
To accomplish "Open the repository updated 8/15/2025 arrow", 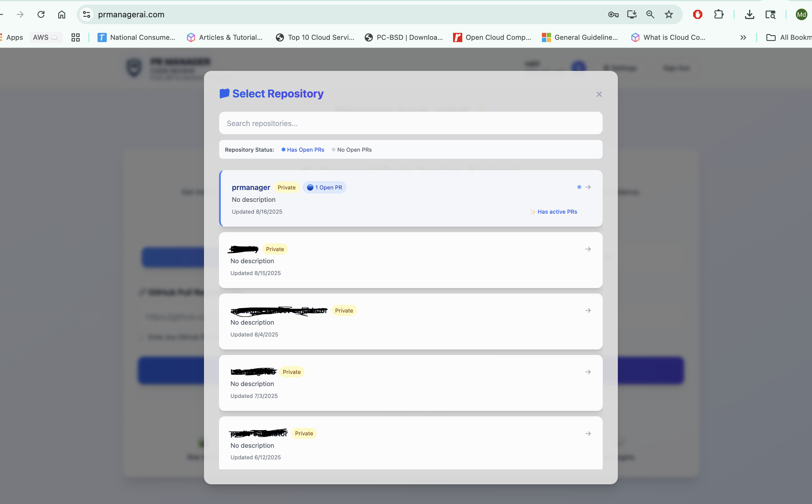I will pyautogui.click(x=588, y=249).
